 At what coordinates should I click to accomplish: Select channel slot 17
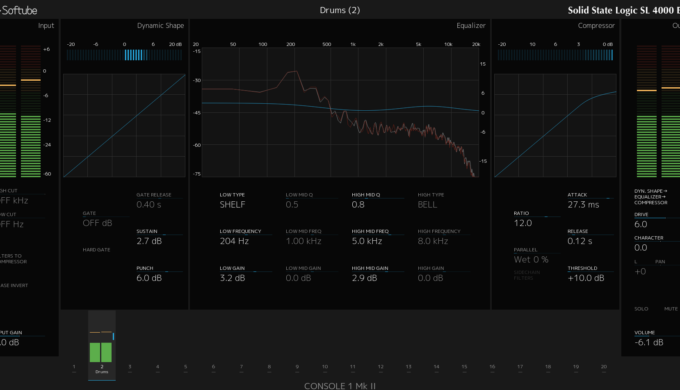click(x=520, y=368)
